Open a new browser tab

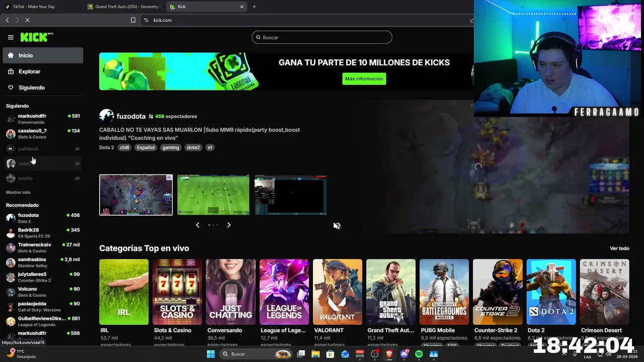tap(254, 7)
